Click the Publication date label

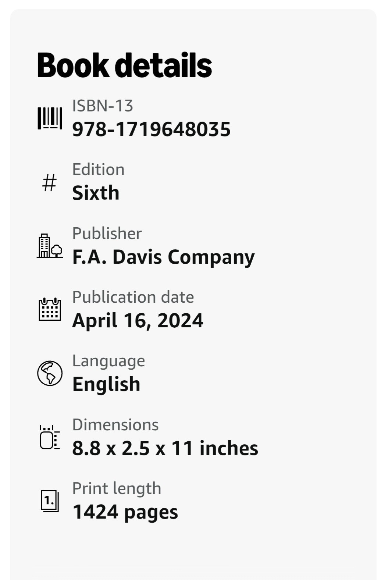coord(133,297)
